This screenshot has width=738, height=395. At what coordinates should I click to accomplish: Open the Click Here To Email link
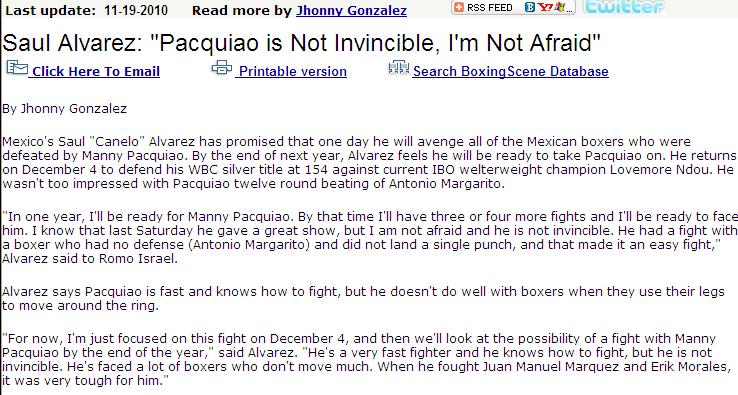[96, 71]
